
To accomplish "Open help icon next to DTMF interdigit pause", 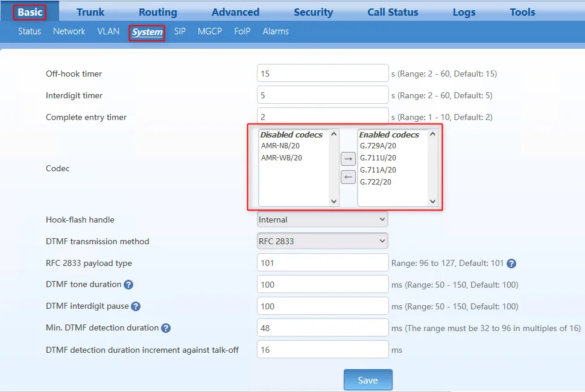I will coord(136,306).
